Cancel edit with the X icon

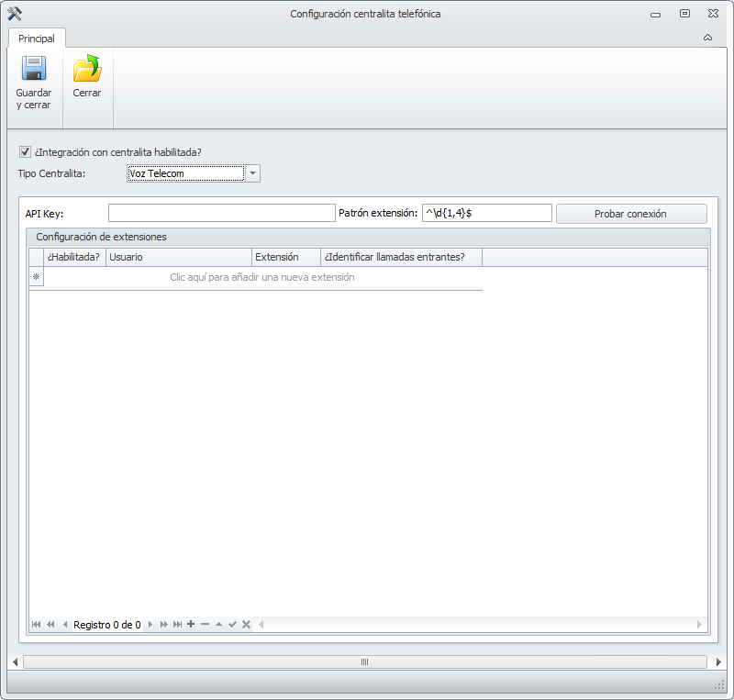(246, 624)
